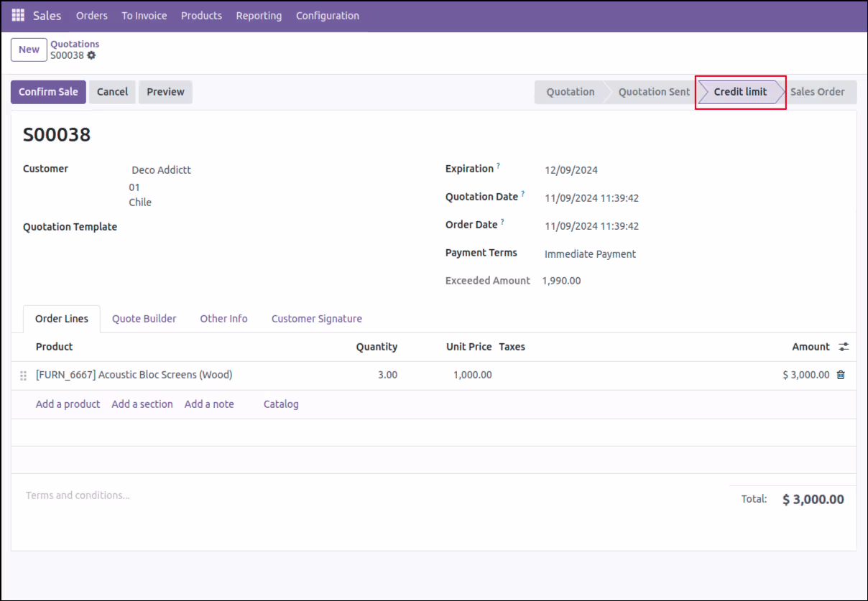Screen dimensions: 868x601
Task: Create a New quotation
Action: (x=29, y=50)
